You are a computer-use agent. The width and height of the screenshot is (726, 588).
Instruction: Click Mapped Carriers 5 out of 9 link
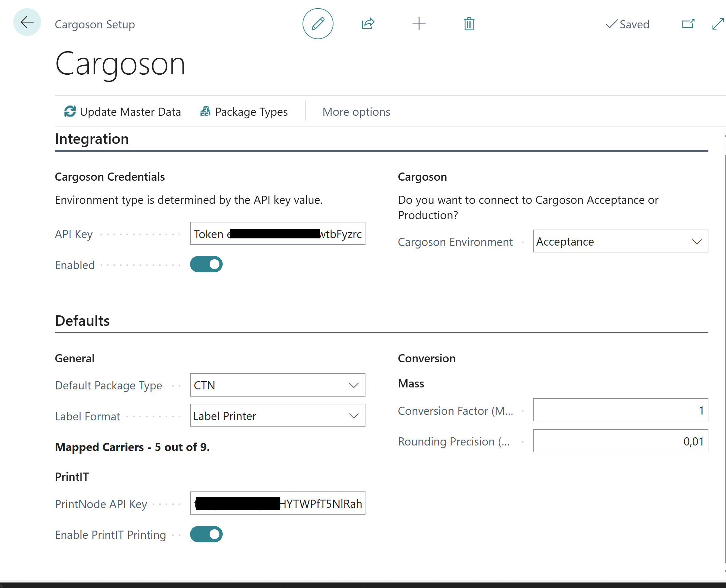[x=132, y=447]
